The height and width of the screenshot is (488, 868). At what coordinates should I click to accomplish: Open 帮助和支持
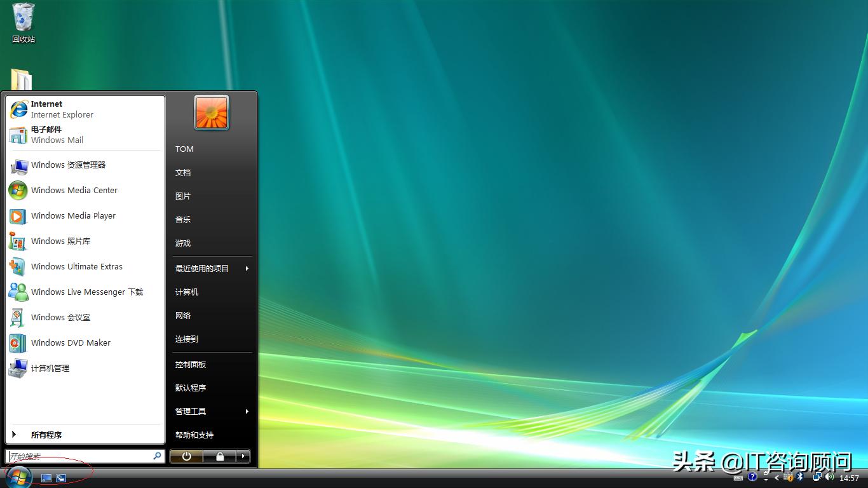pos(195,435)
